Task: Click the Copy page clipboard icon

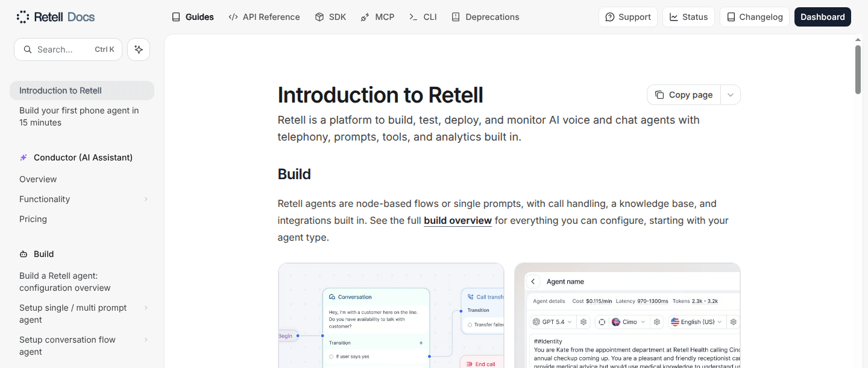Action: (659, 95)
